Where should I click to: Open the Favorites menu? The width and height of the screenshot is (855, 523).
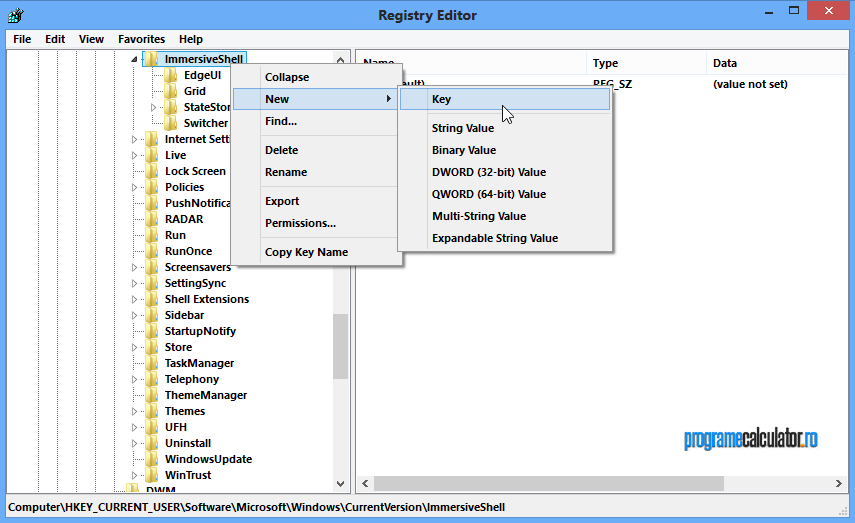point(141,39)
